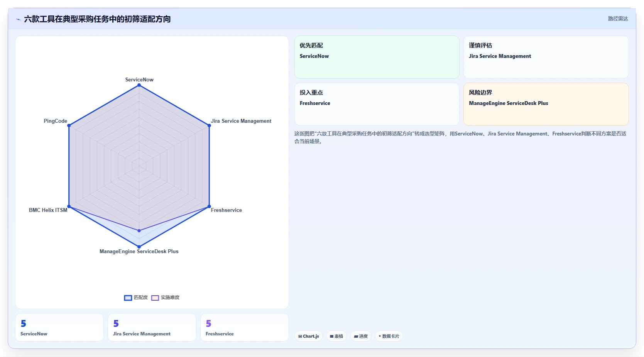Click the title 六款工具在典型采购任务中的初筛适配方向

pos(97,19)
